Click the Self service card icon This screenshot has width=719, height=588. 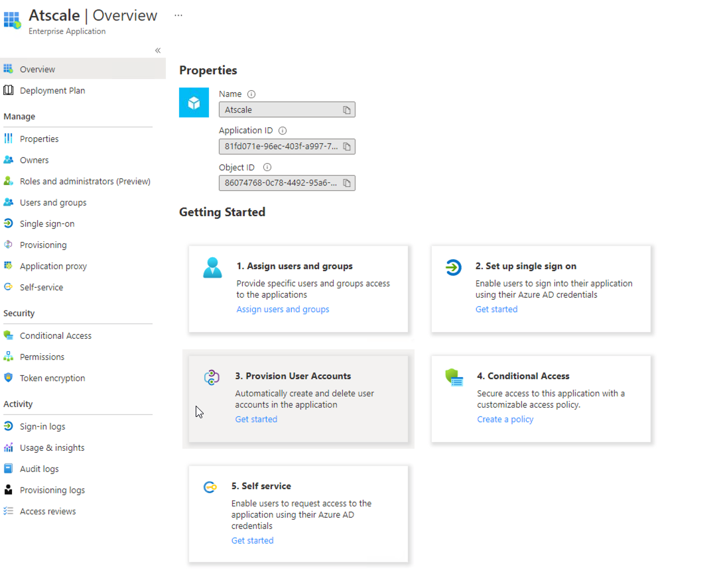[210, 487]
